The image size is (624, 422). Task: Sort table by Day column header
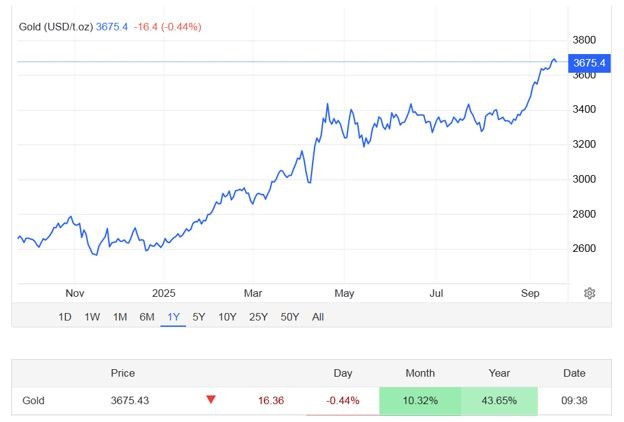(x=343, y=373)
